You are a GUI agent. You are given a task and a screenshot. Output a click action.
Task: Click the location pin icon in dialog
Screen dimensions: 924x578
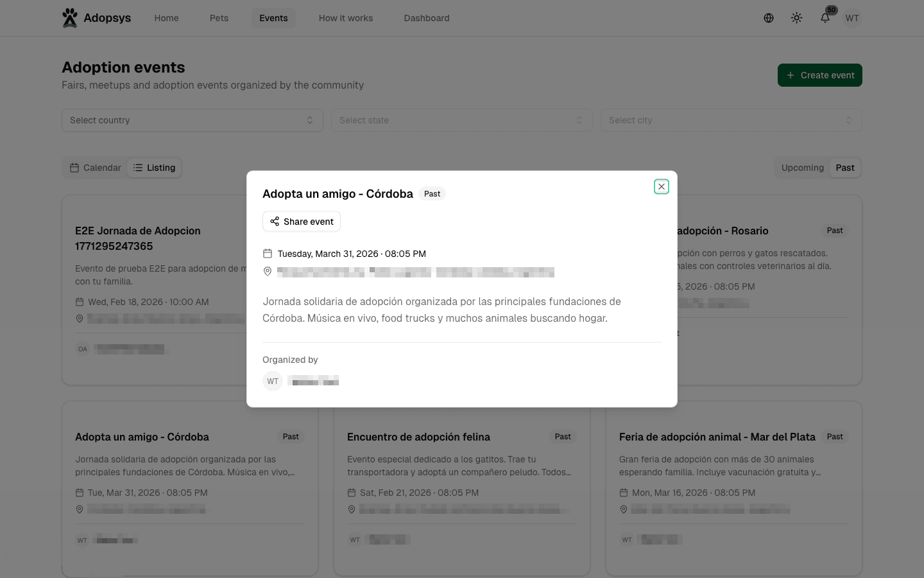(268, 272)
